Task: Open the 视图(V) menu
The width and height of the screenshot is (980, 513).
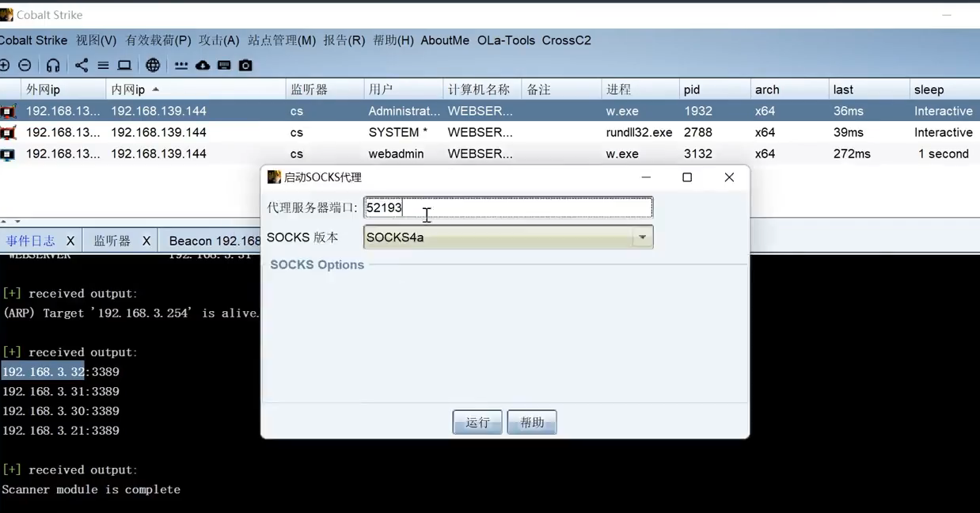Action: (97, 40)
